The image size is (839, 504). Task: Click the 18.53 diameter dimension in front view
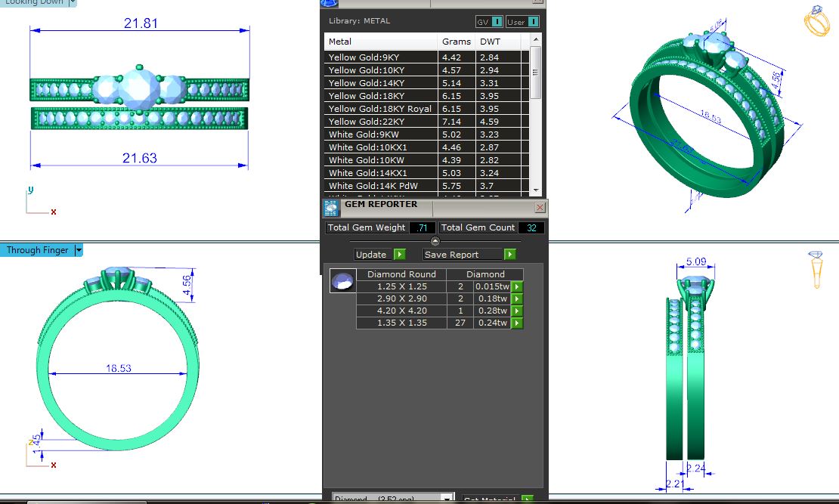pyautogui.click(x=118, y=368)
